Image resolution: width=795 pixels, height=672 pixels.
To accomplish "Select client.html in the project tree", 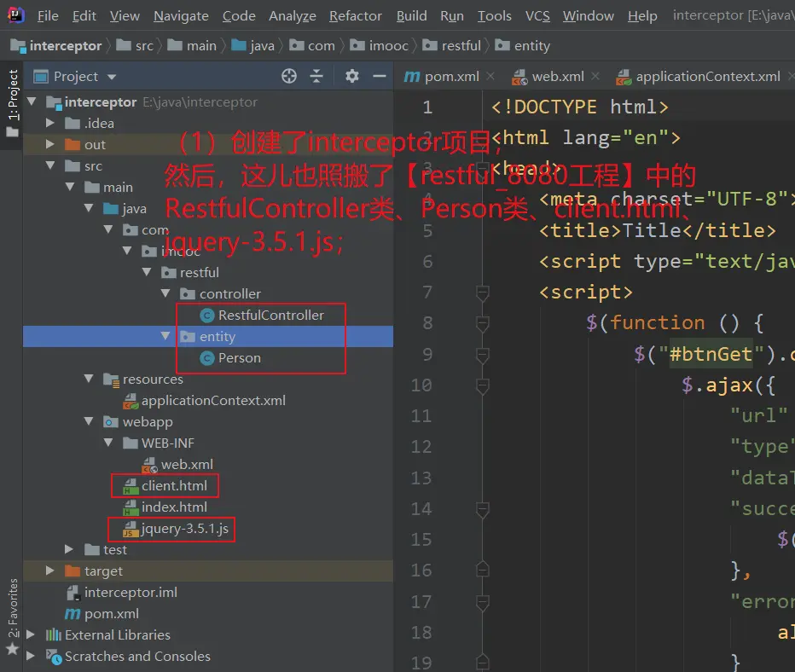I will [174, 486].
